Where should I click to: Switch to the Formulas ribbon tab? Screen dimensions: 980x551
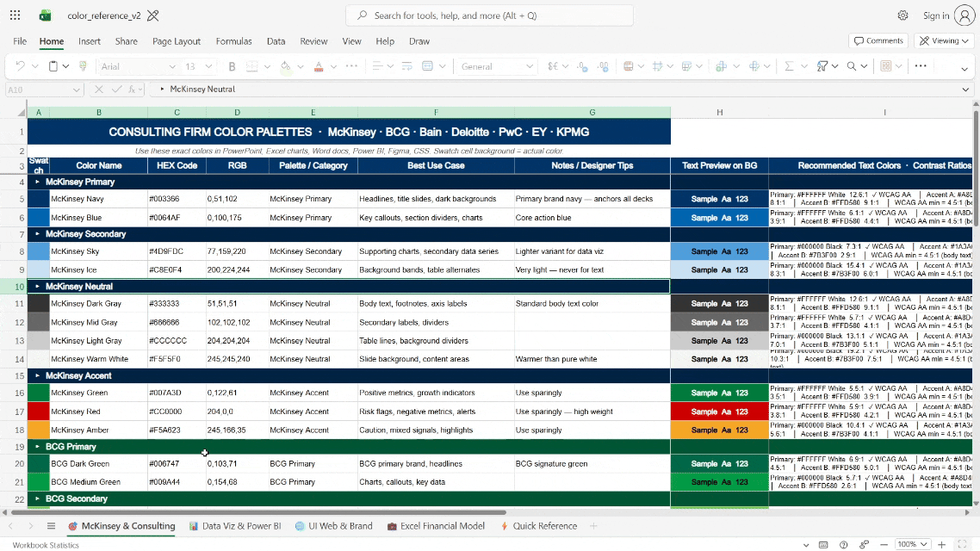coord(233,41)
